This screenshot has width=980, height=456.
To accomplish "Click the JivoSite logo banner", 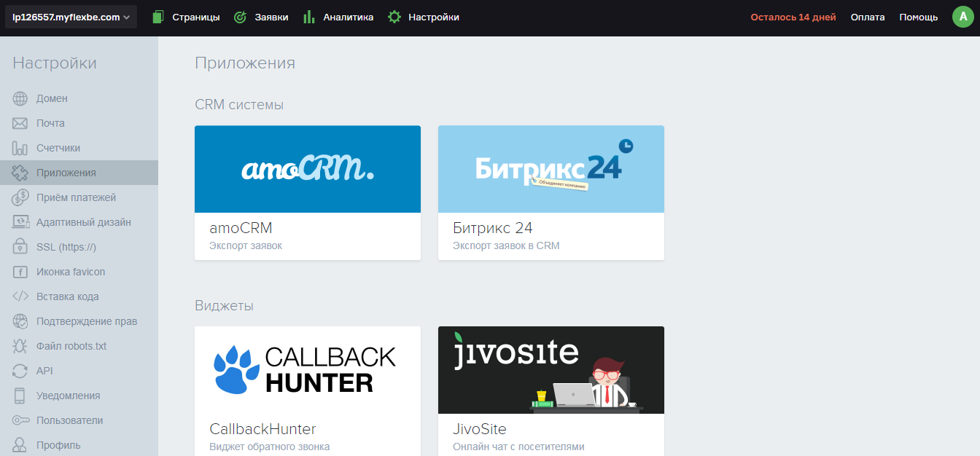I will pyautogui.click(x=551, y=370).
